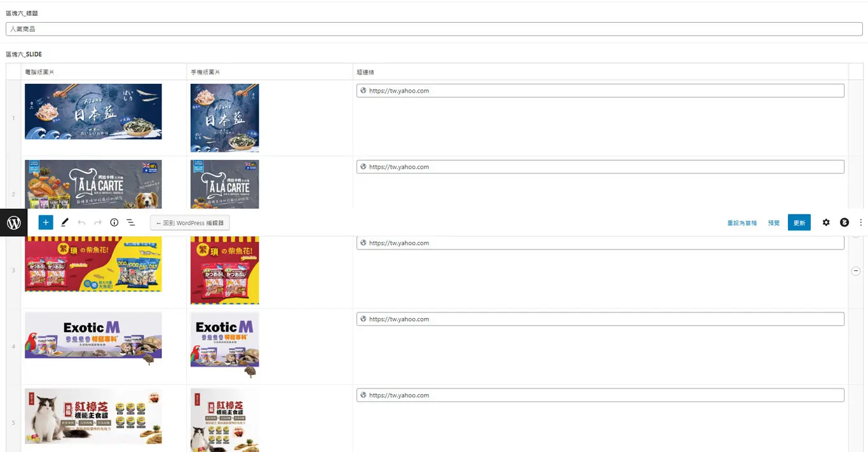The width and height of the screenshot is (868, 452).
Task: Click the 區塊六_SLIDE label
Action: click(x=24, y=55)
